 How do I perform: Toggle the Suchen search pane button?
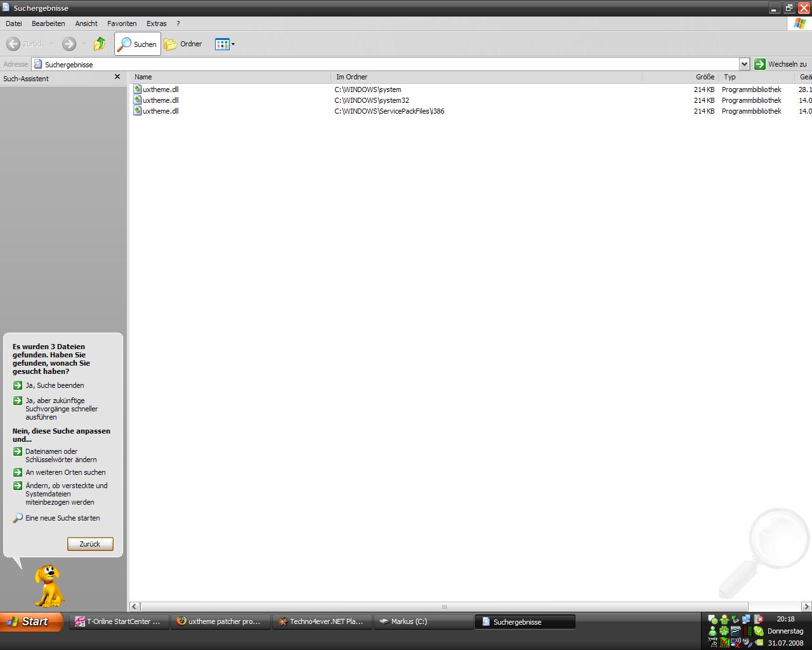click(x=138, y=44)
